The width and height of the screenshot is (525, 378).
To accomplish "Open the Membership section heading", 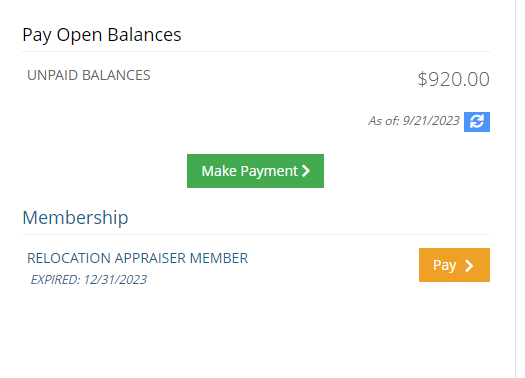I will (75, 218).
